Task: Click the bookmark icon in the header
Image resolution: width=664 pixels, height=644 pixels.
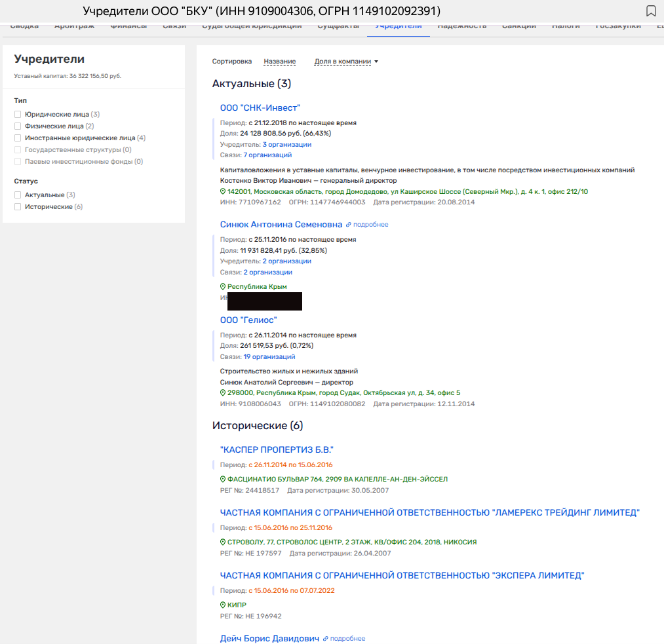Action: tap(651, 11)
